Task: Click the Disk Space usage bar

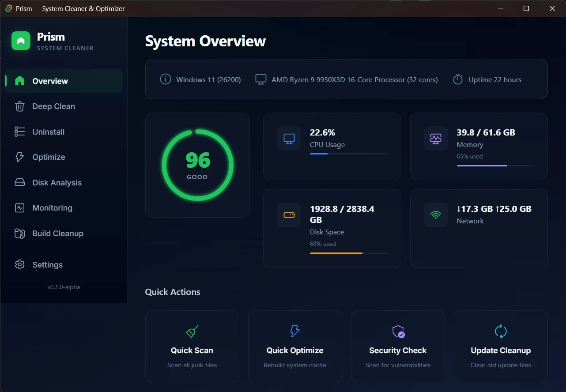Action: (349, 253)
